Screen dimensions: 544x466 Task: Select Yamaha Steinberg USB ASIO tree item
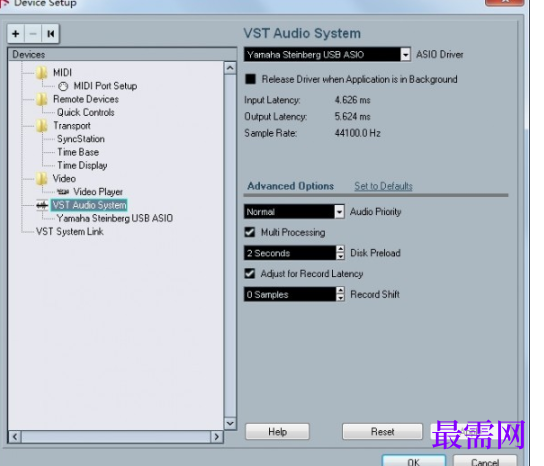pyautogui.click(x=115, y=218)
